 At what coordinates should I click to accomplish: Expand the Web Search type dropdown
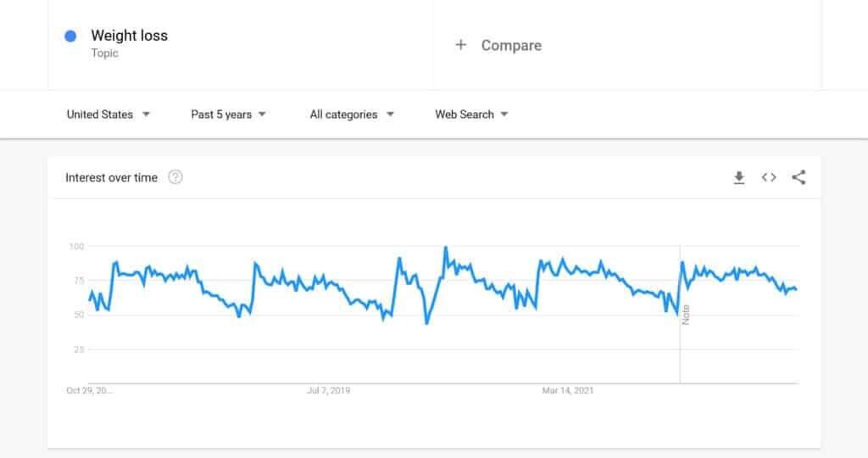pos(471,114)
